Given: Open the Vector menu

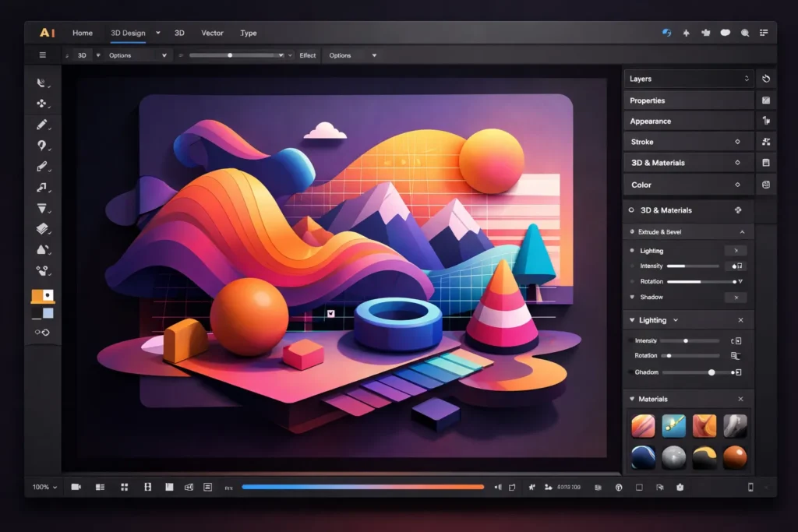Looking at the screenshot, I should [212, 33].
